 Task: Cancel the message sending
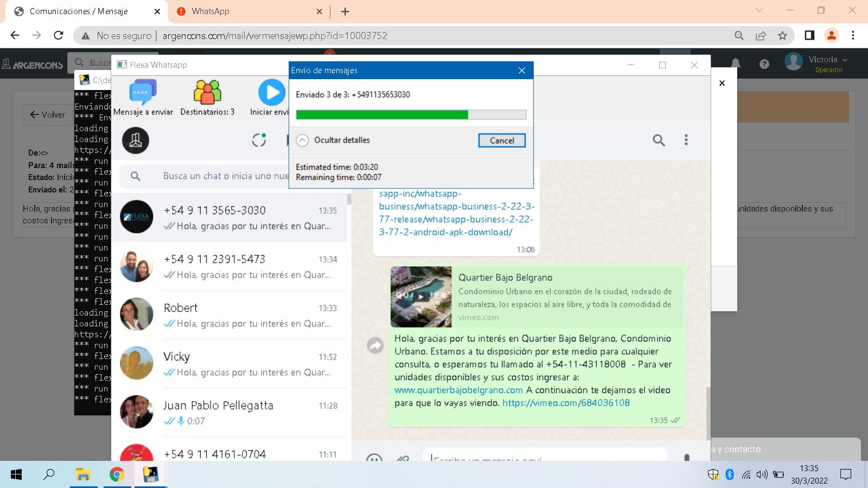(502, 140)
